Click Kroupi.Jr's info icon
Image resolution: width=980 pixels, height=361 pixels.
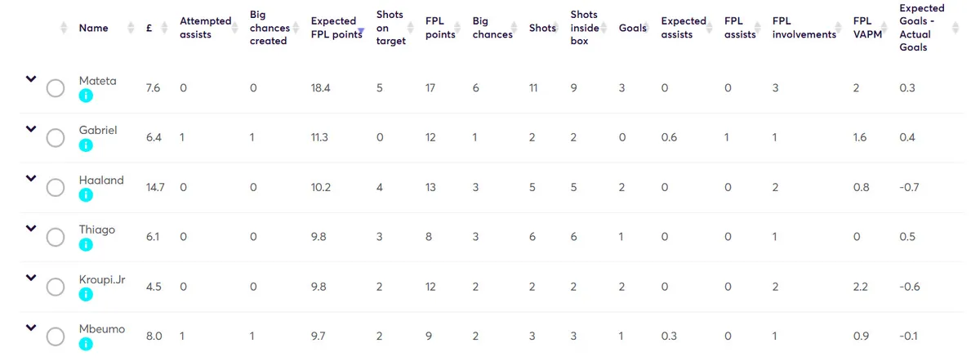tap(87, 295)
